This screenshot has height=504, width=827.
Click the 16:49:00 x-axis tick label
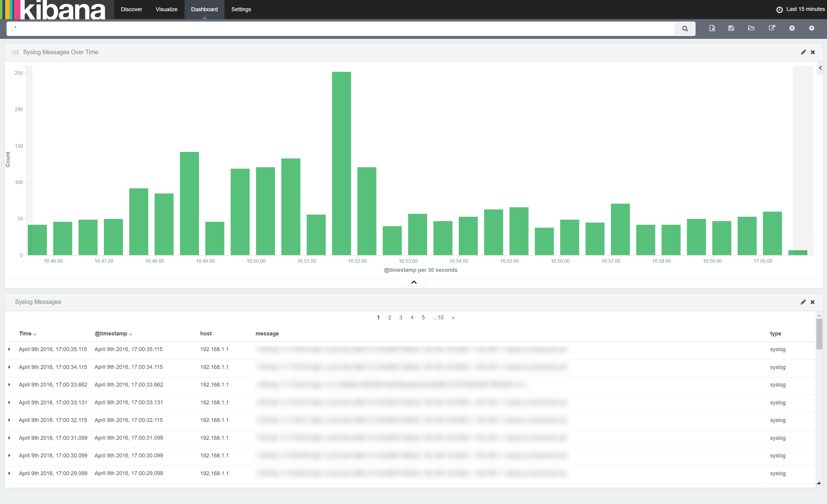[x=205, y=261]
